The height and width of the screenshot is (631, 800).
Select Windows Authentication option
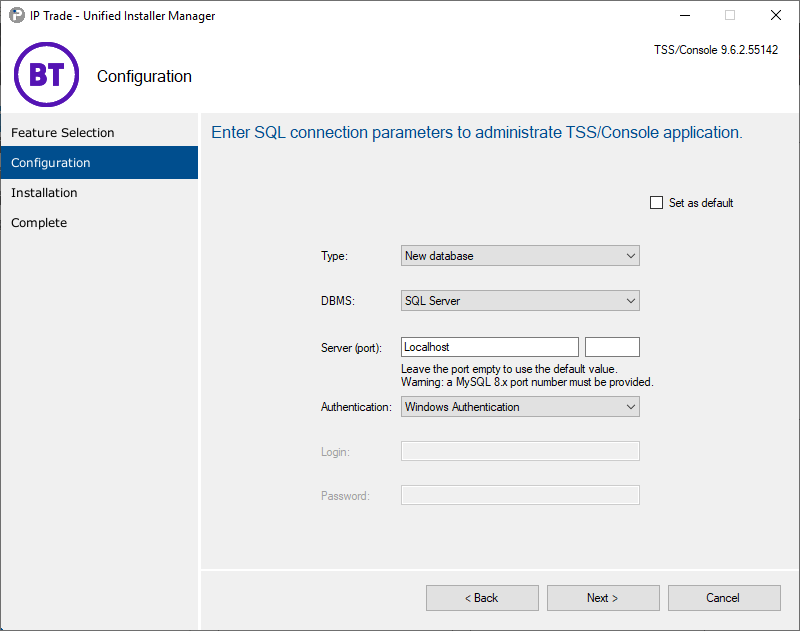pyautogui.click(x=520, y=406)
